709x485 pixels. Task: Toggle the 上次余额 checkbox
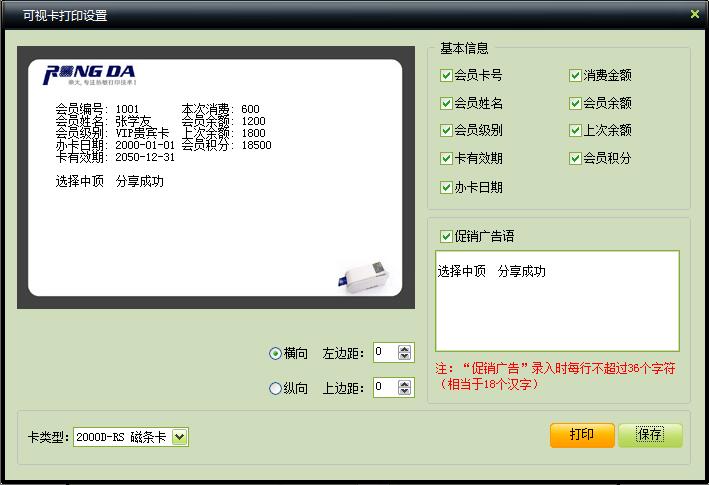tap(576, 130)
